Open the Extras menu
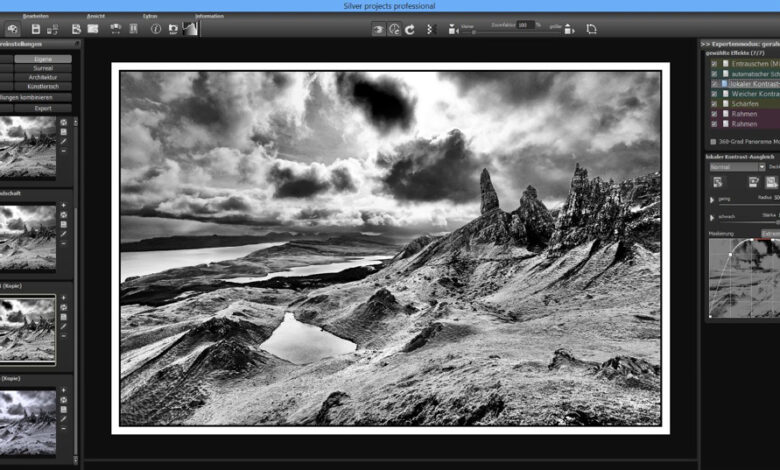The width and height of the screenshot is (780, 470). 150,16
